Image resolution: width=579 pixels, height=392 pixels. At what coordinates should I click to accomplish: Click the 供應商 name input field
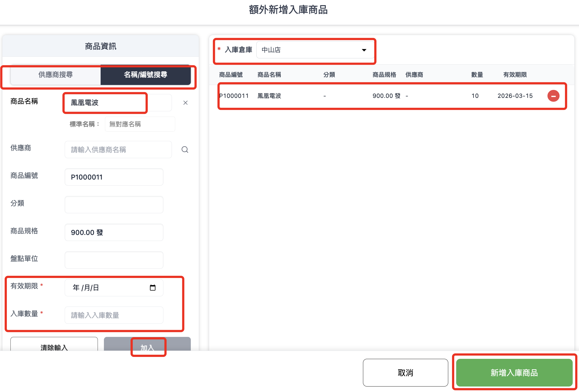pyautogui.click(x=118, y=150)
